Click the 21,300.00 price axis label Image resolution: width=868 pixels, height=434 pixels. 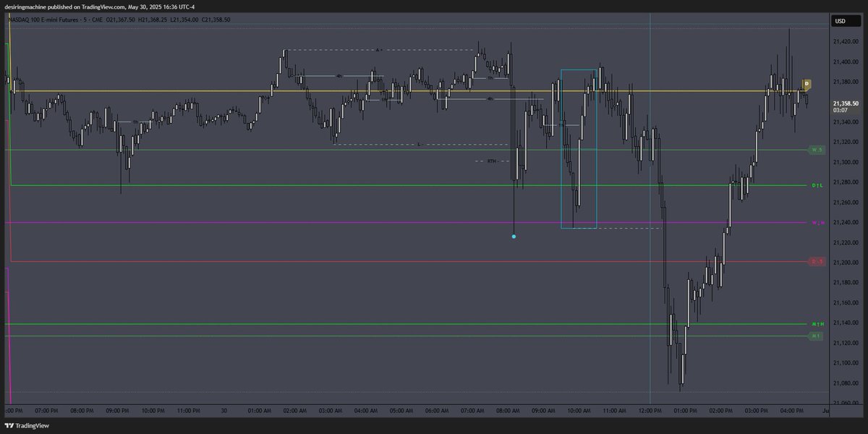point(846,163)
